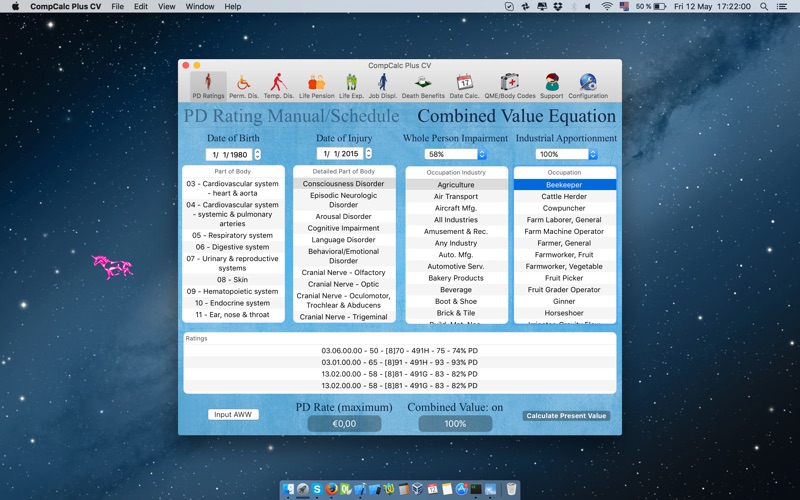Open Spotlight search in menu bar
The width and height of the screenshot is (800, 500).
click(x=764, y=7)
